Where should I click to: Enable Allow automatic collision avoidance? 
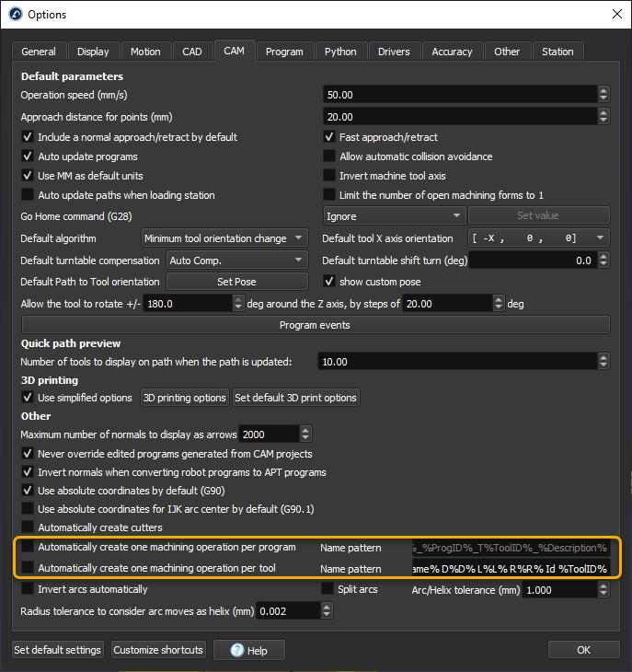tap(330, 156)
